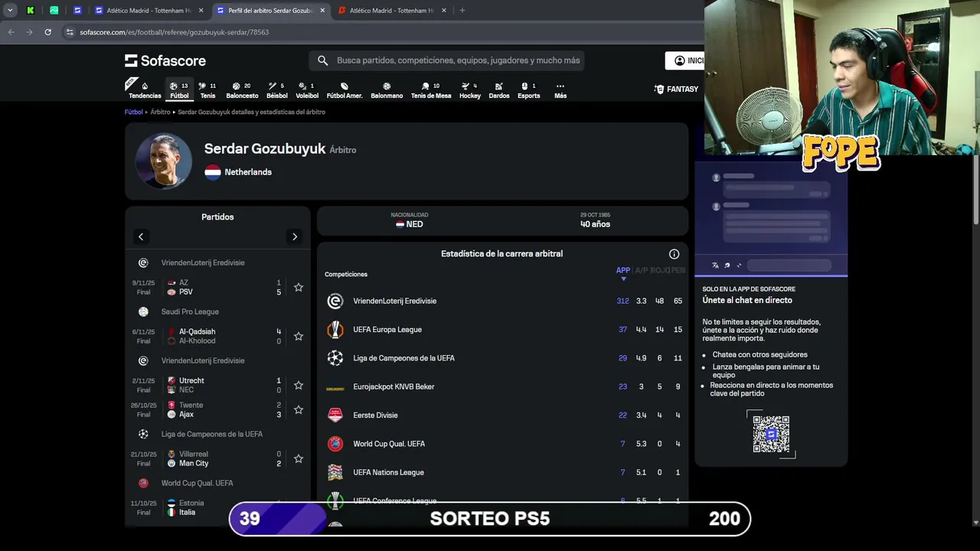Favorite the Twente vs Ajax match
Image resolution: width=980 pixels, height=551 pixels.
[299, 410]
